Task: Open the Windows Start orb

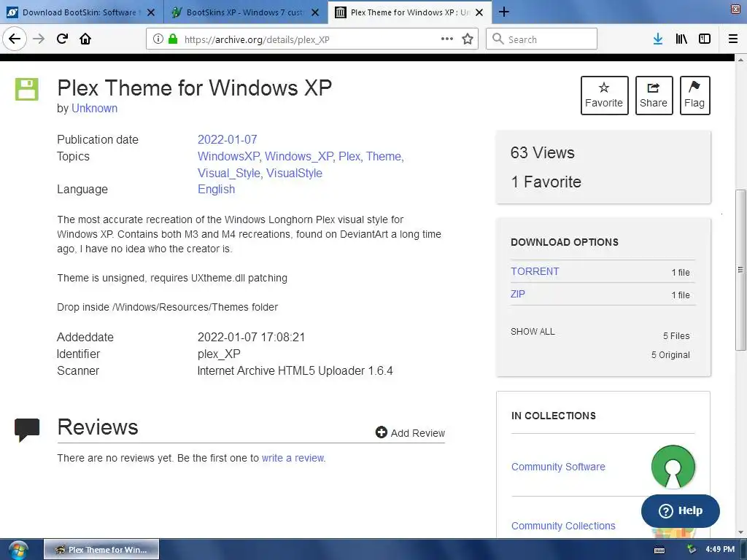Action: pos(18,550)
